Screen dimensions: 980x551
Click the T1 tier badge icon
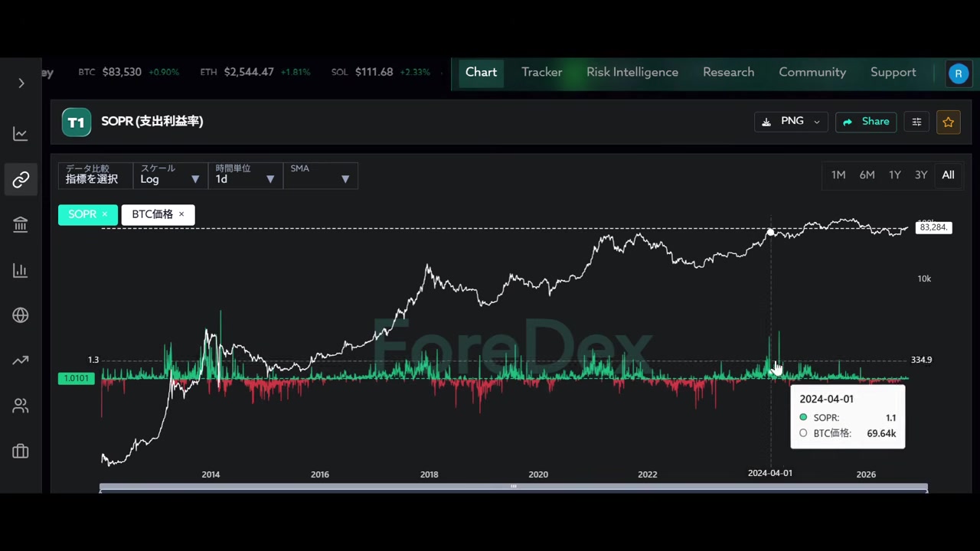pos(77,122)
